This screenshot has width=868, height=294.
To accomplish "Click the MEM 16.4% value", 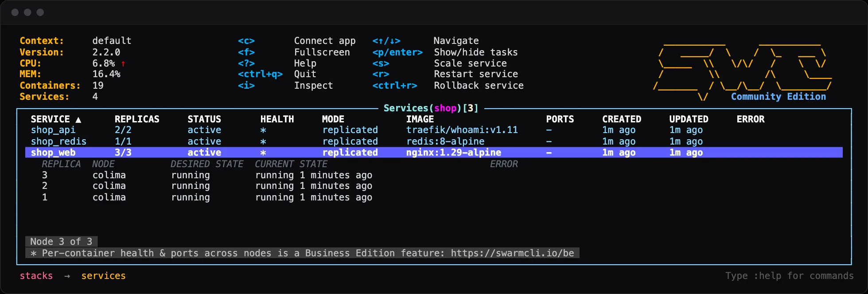I will click(x=106, y=74).
